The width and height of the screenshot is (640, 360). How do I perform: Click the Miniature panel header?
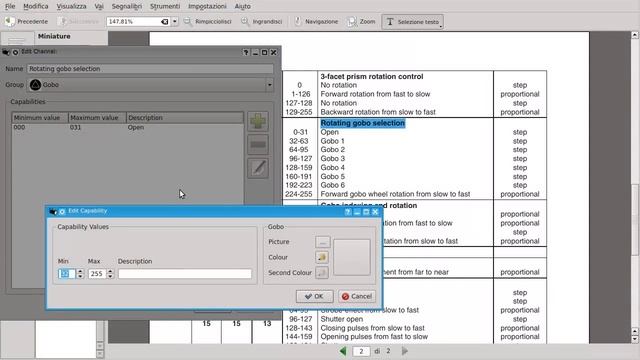(54, 36)
